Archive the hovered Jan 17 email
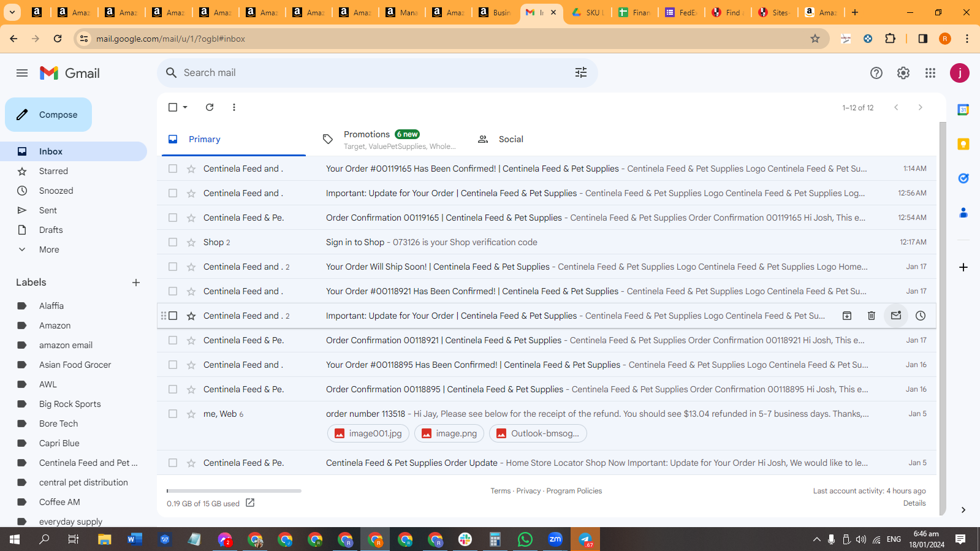The width and height of the screenshot is (980, 551). pos(847,316)
